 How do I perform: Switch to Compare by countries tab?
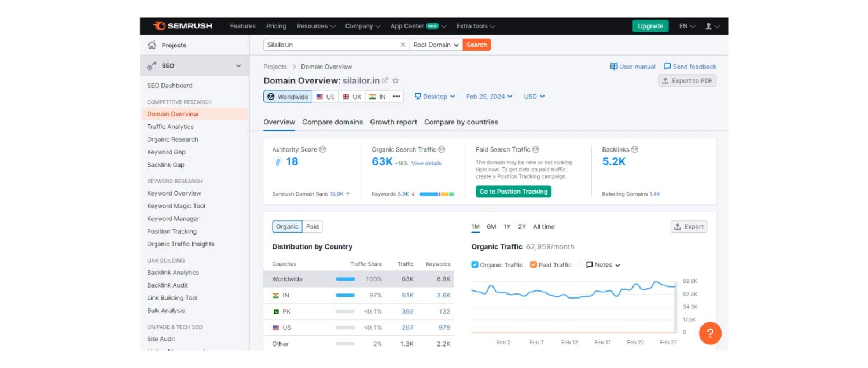461,122
